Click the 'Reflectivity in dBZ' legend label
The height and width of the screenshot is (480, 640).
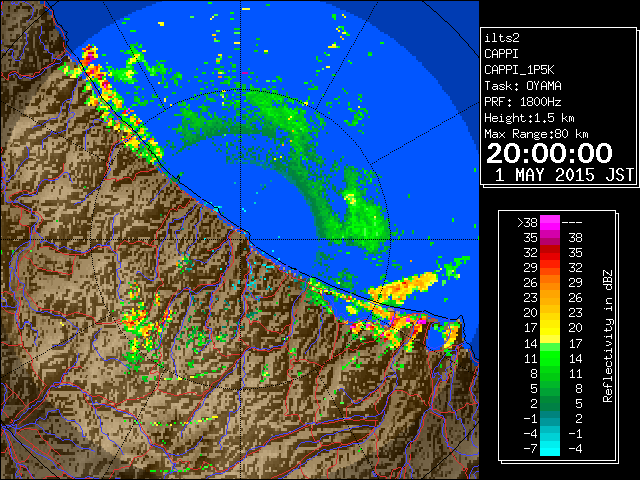(608, 336)
